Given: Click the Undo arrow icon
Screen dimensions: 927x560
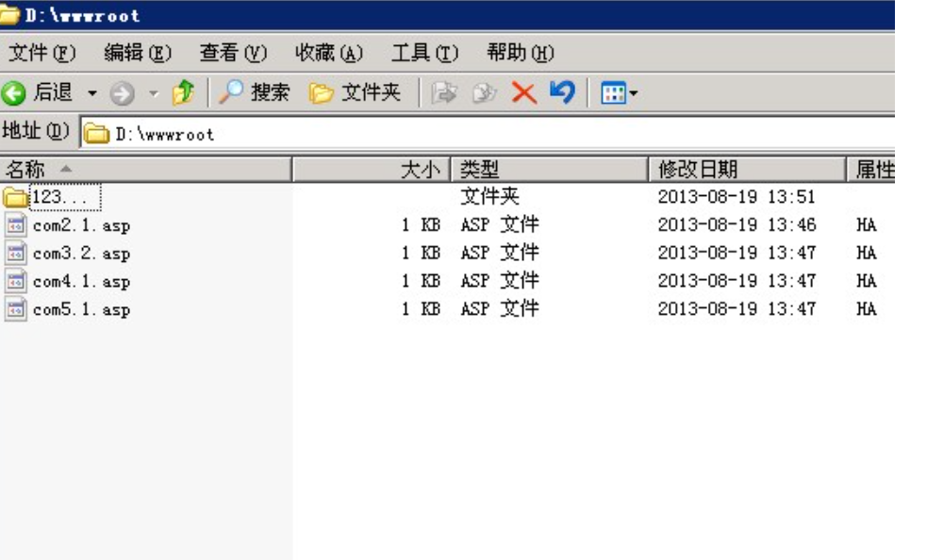Looking at the screenshot, I should [563, 92].
